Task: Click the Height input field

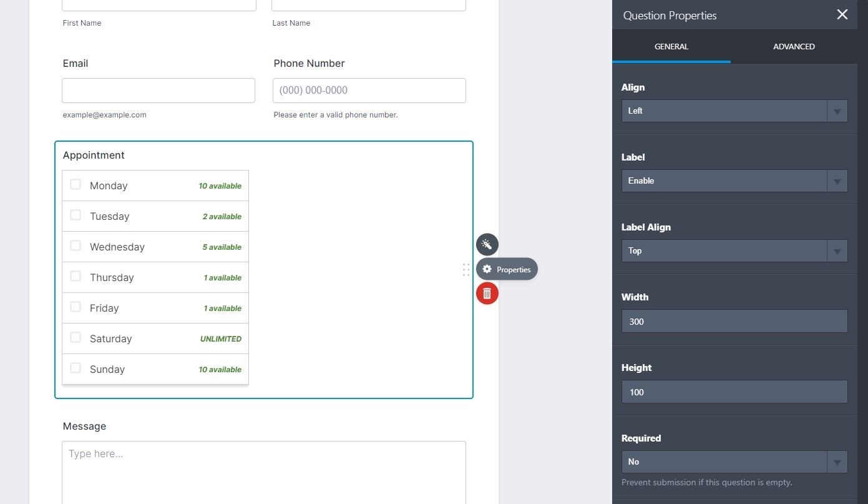Action: point(734,392)
